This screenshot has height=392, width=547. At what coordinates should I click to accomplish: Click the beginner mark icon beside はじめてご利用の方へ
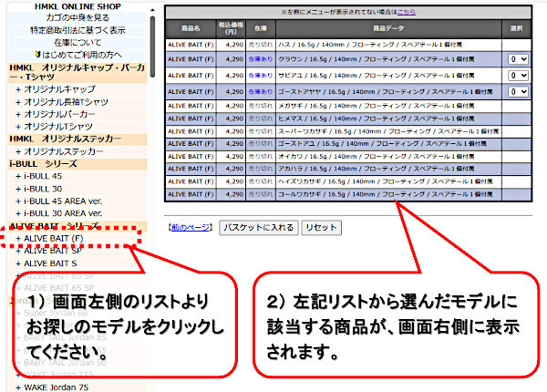(x=38, y=55)
